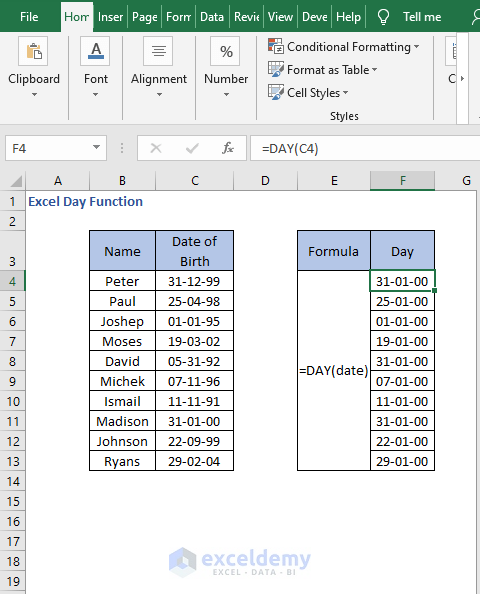Screen dimensions: 480x594
Task: Select the Day header cell
Action: (403, 251)
